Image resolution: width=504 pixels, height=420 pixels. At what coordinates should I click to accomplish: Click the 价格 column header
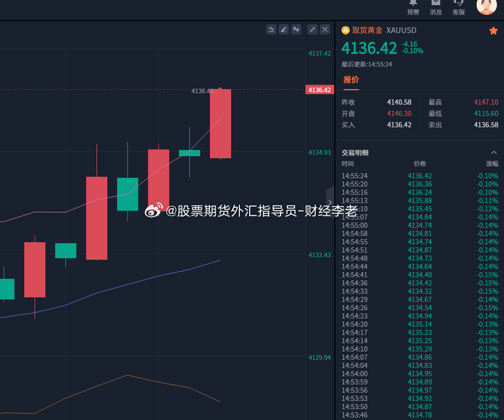coord(420,164)
